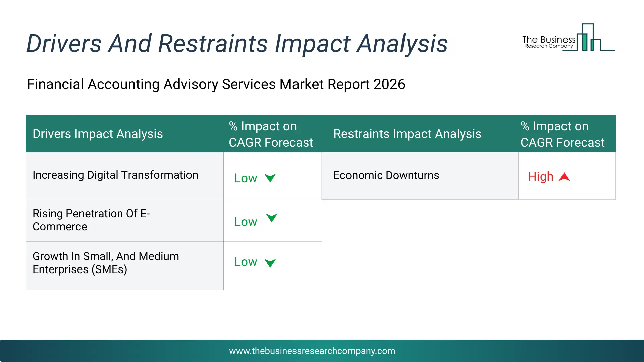Select 'Rising Penetration Of E-Commerce' cell
The image size is (644, 362).
[125, 220]
